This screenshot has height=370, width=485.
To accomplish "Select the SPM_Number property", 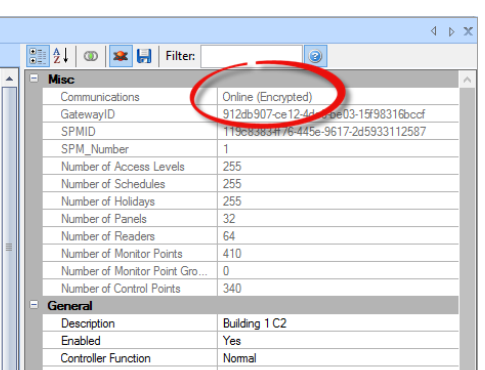I will coord(95,149).
